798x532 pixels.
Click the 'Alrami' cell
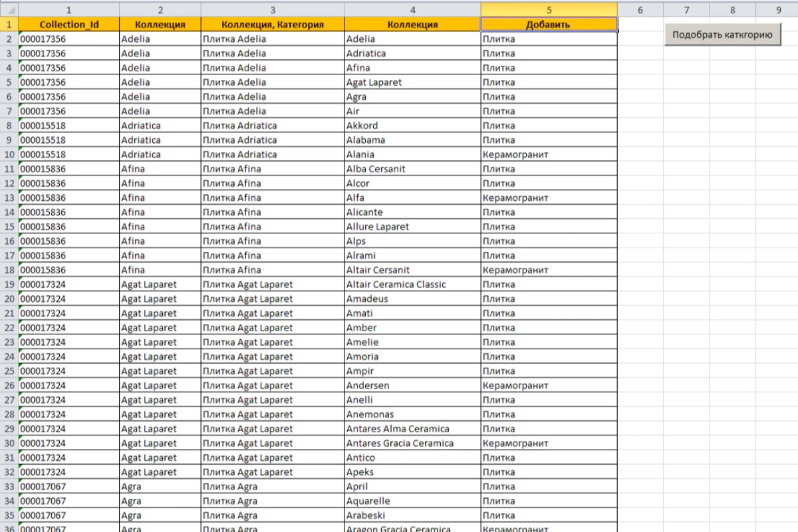coord(413,256)
